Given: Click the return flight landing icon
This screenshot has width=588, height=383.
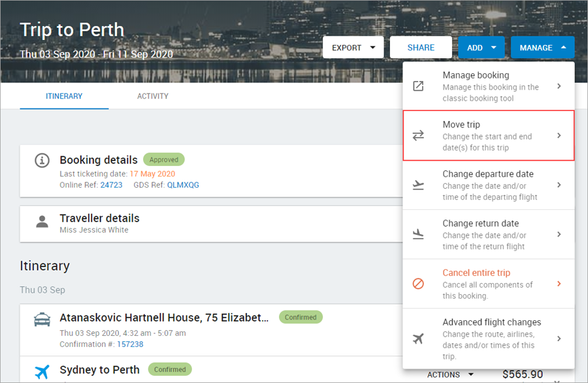Looking at the screenshot, I should click(418, 234).
